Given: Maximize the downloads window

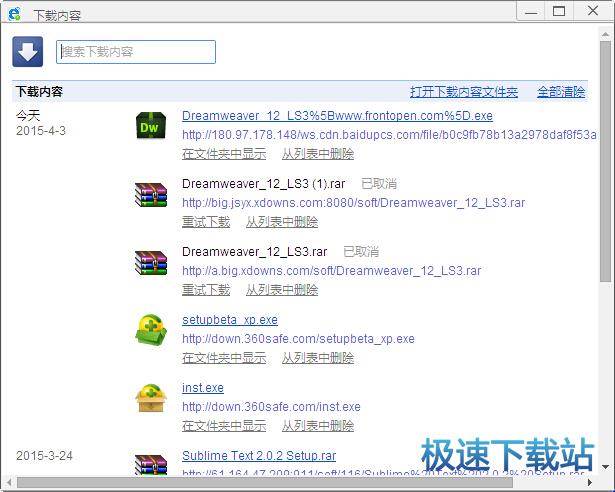Looking at the screenshot, I should coord(559,11).
